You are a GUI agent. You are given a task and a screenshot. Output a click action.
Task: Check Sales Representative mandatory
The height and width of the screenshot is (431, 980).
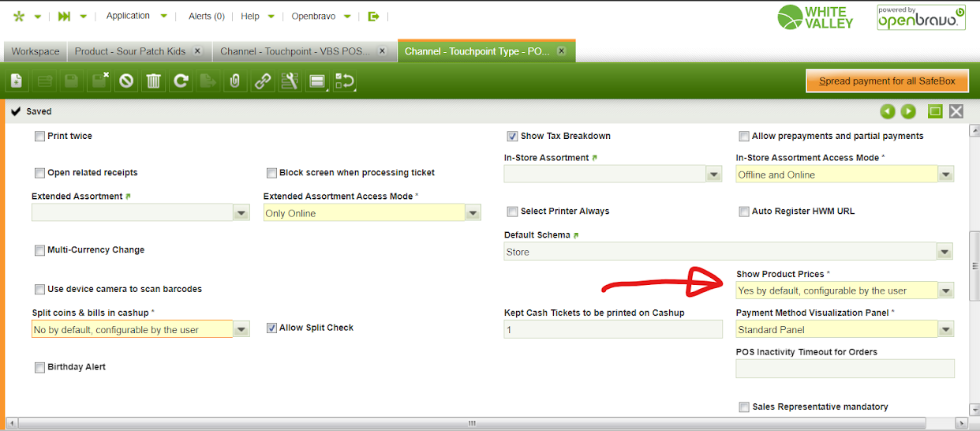[744, 407]
